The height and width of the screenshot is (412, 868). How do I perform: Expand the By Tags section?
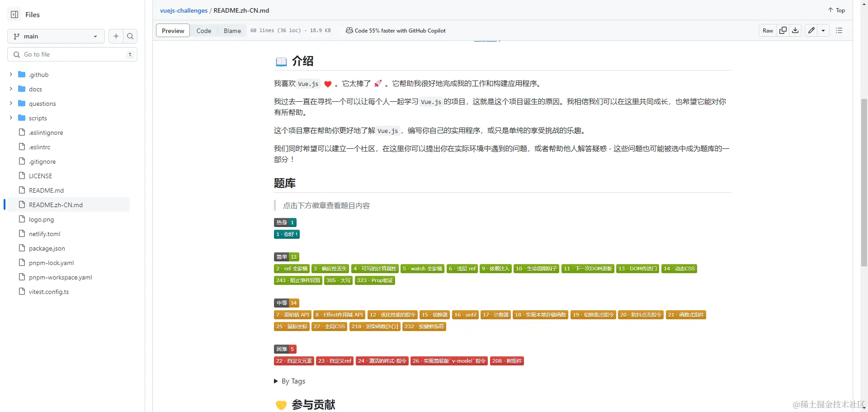[290, 381]
